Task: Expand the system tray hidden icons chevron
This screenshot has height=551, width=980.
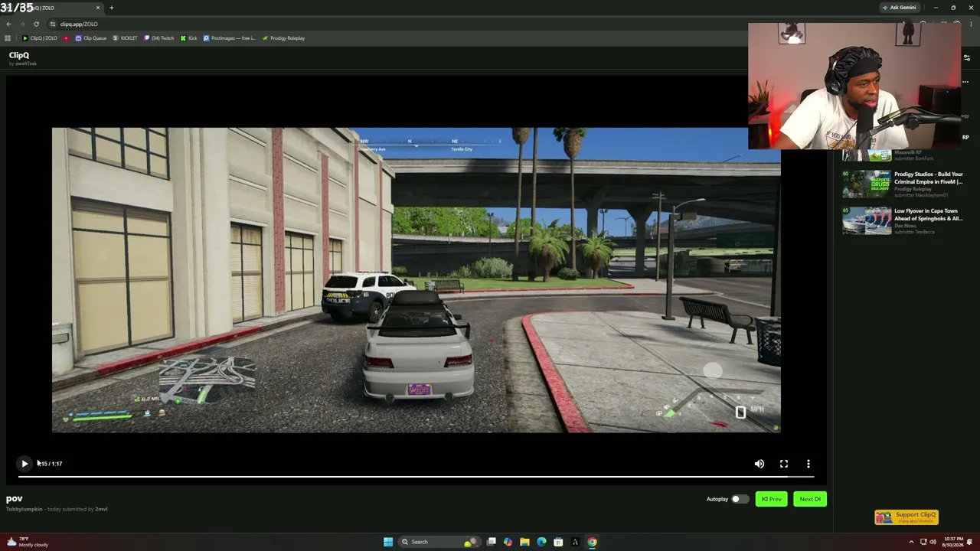Action: (911, 542)
